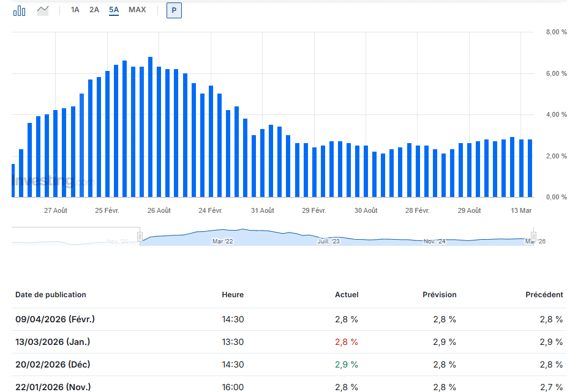Open the 13/03/2026 (Jan.) release row

[53, 342]
